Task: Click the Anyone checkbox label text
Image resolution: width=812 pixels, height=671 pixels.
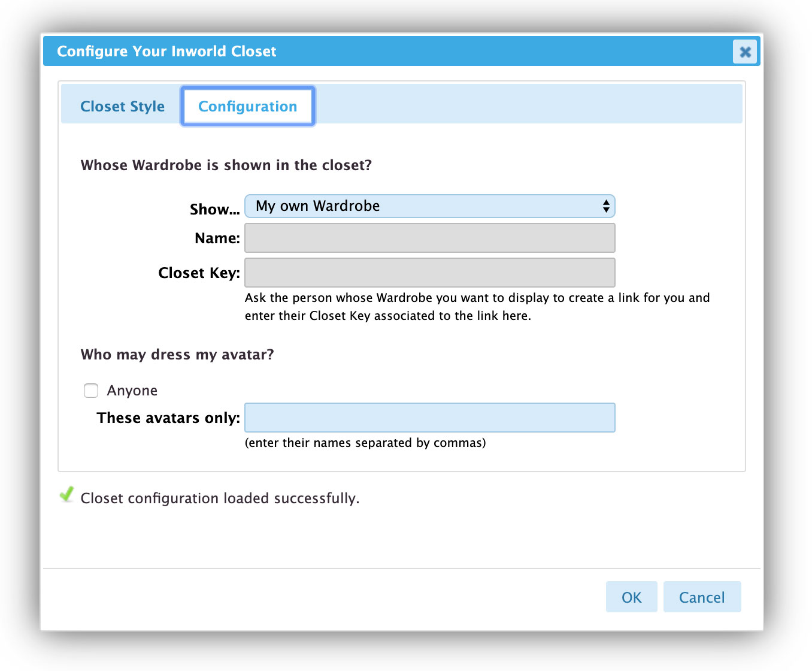Action: point(132,391)
